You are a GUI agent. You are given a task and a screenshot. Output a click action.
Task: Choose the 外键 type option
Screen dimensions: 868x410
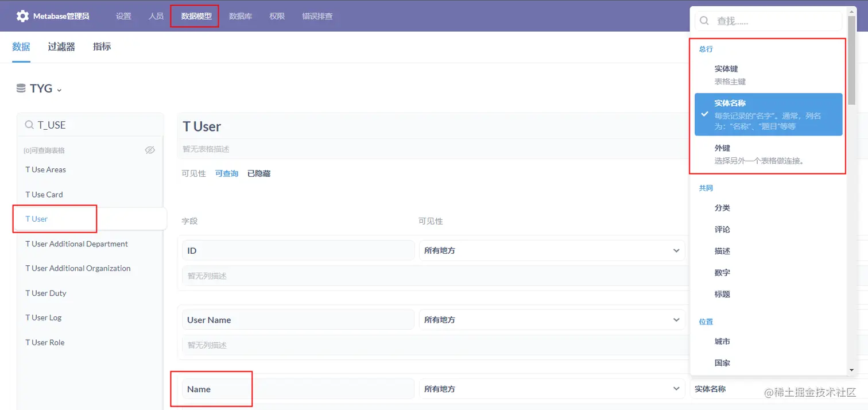pyautogui.click(x=769, y=154)
